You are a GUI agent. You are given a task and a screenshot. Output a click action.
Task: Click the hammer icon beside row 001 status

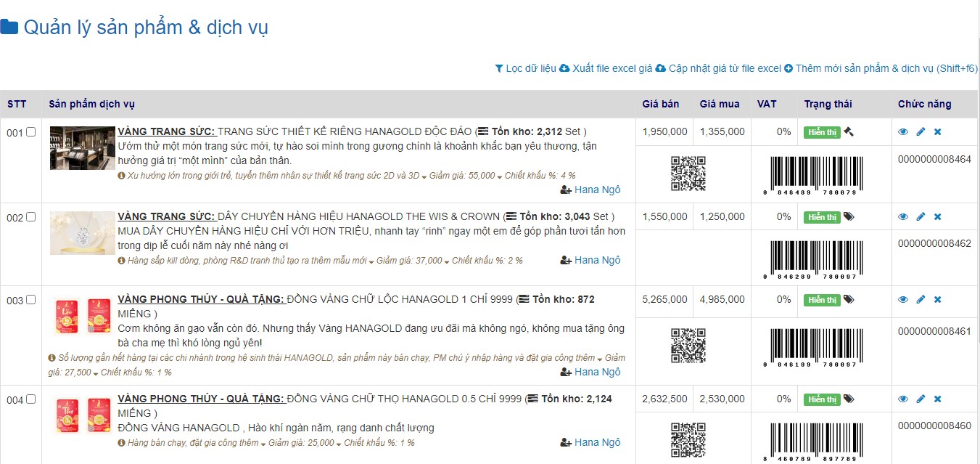(x=849, y=132)
